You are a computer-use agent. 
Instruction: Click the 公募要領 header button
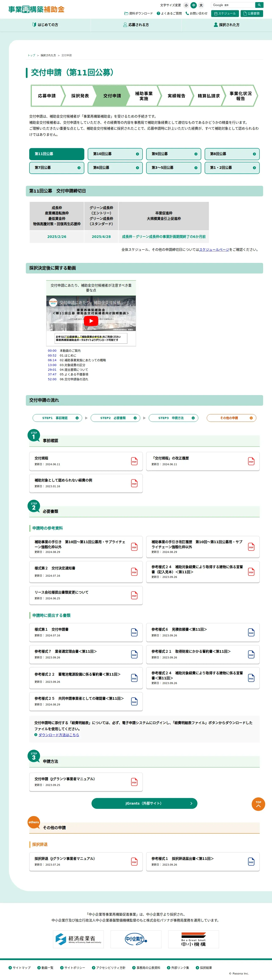[x=252, y=13]
